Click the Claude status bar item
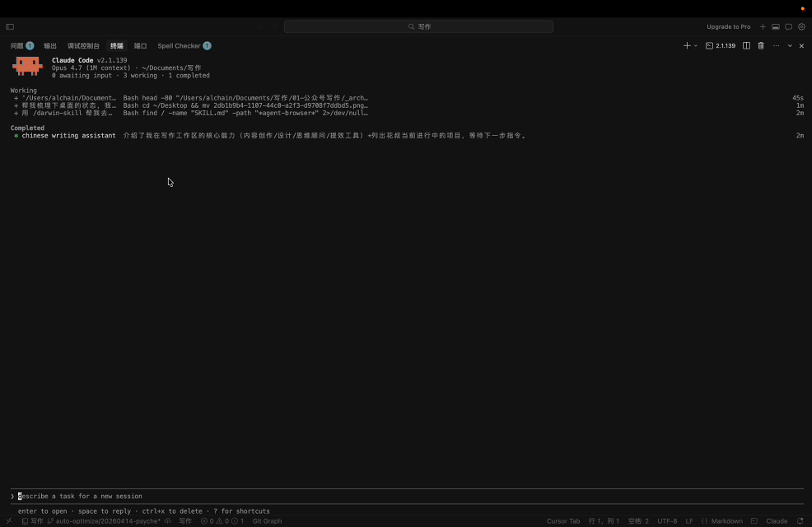Screen dimensions: 812x527 (777, 520)
